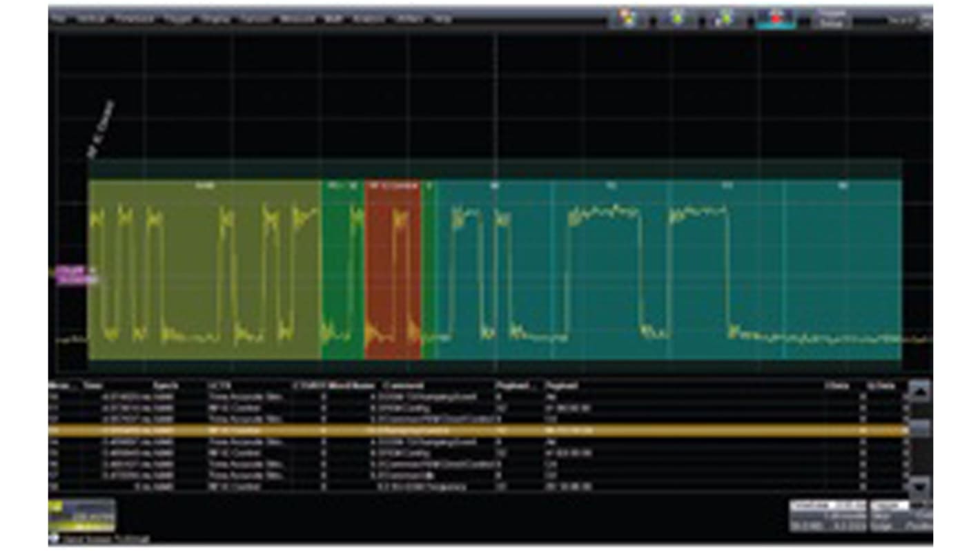Click the scroll-up arrow of the decode table
Viewport: 980px width, 551px height.
click(x=920, y=392)
